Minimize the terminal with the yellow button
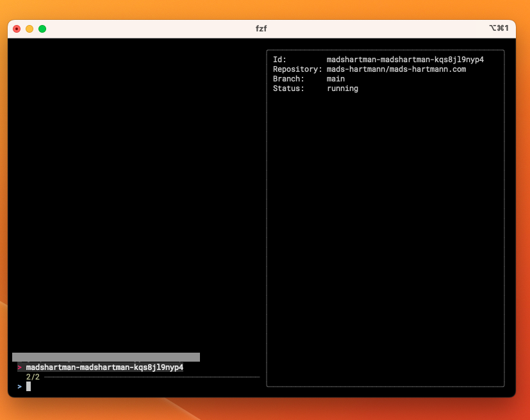The image size is (530, 420). (29, 29)
